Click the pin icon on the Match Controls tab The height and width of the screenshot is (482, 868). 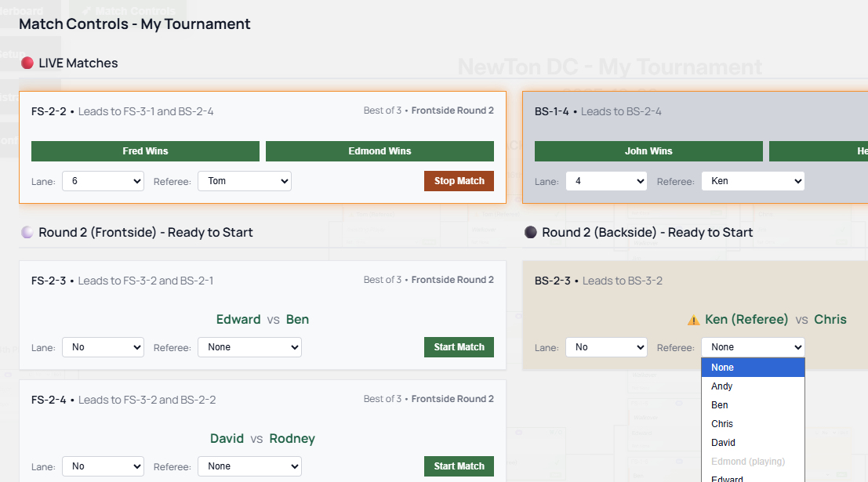pos(86,10)
